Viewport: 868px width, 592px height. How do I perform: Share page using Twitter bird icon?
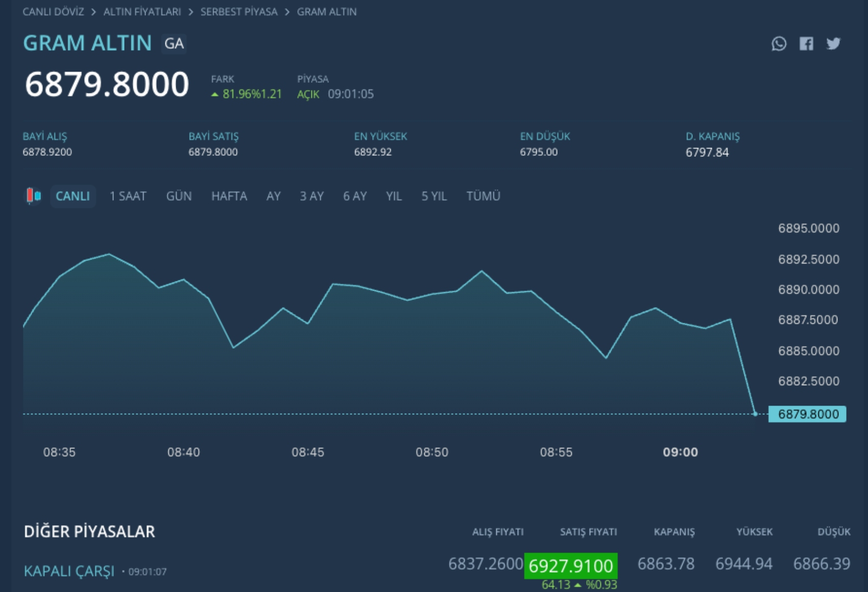pos(833,44)
